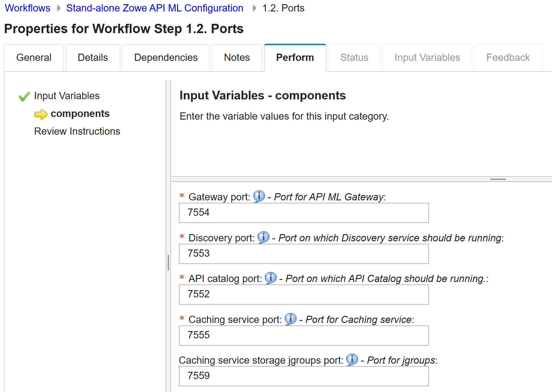Open the jgroups port info tooltip icon
The image size is (552, 392).
click(x=352, y=360)
